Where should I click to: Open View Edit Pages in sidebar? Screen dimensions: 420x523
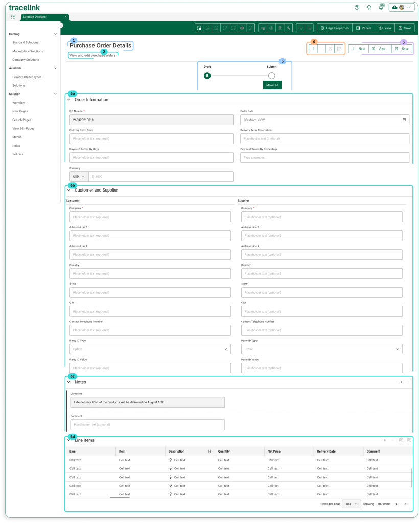[24, 128]
